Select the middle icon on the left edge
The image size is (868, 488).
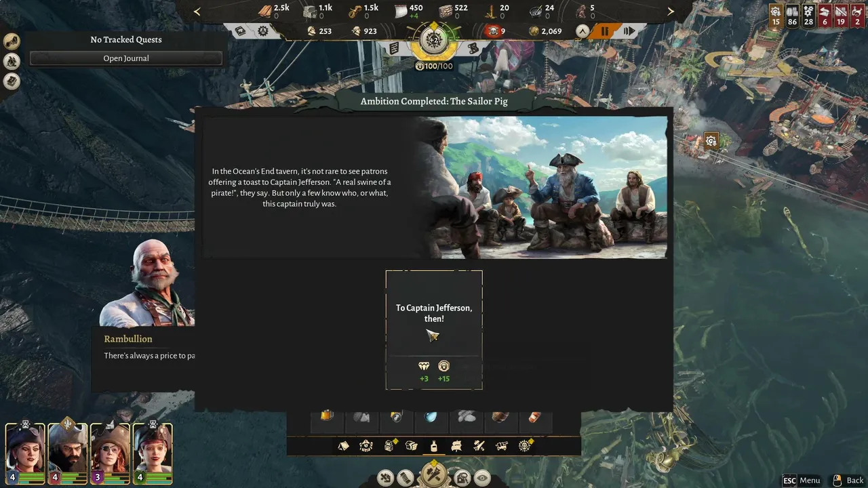click(x=12, y=61)
